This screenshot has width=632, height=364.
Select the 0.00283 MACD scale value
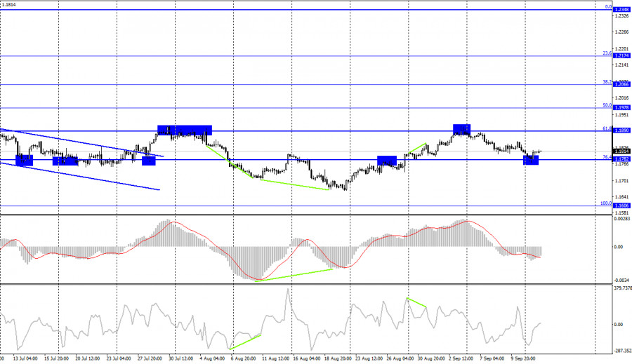[x=621, y=219]
